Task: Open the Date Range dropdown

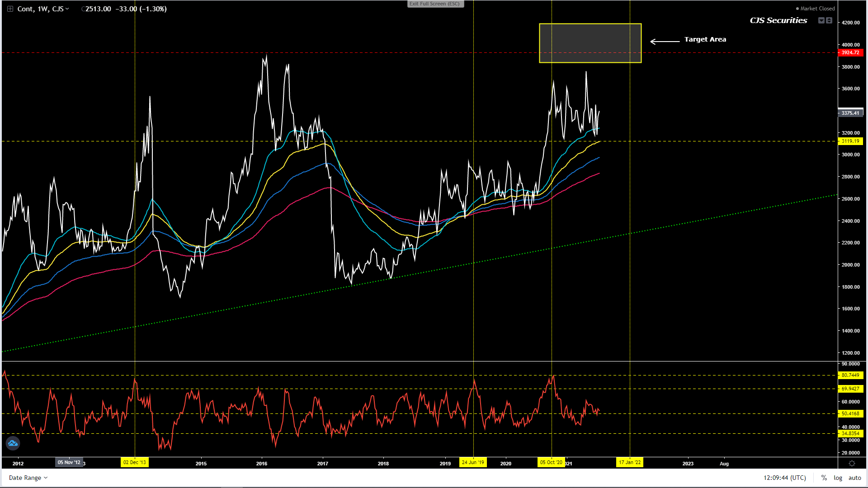Action: click(x=28, y=478)
